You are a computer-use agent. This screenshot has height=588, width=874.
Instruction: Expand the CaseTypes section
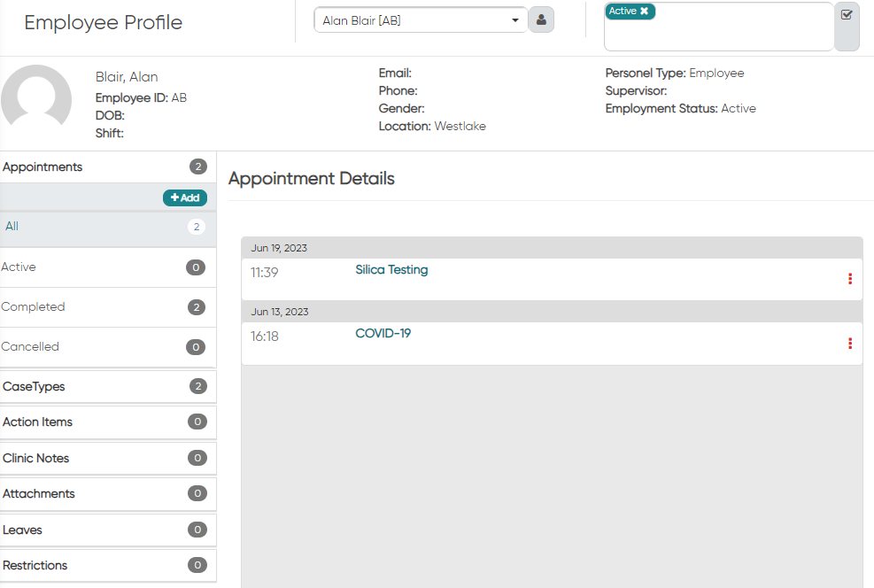pos(107,386)
